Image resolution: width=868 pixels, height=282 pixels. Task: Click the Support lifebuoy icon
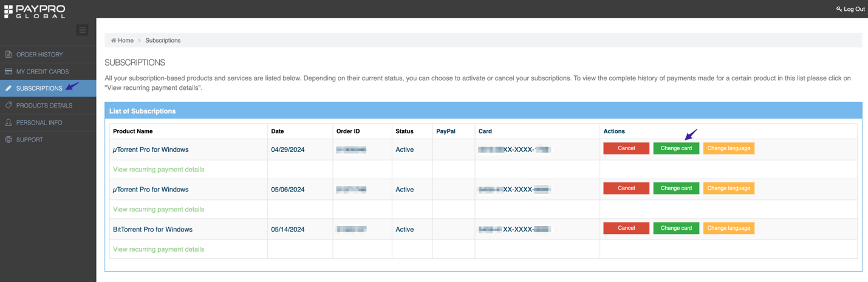[x=9, y=139]
